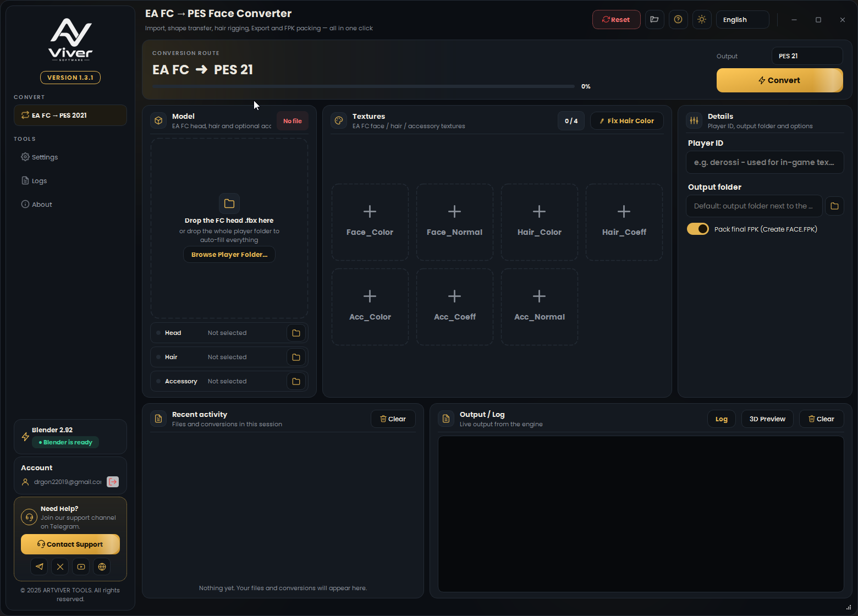Browse for Hair file folder icon
This screenshot has height=616, width=858.
pyautogui.click(x=296, y=357)
